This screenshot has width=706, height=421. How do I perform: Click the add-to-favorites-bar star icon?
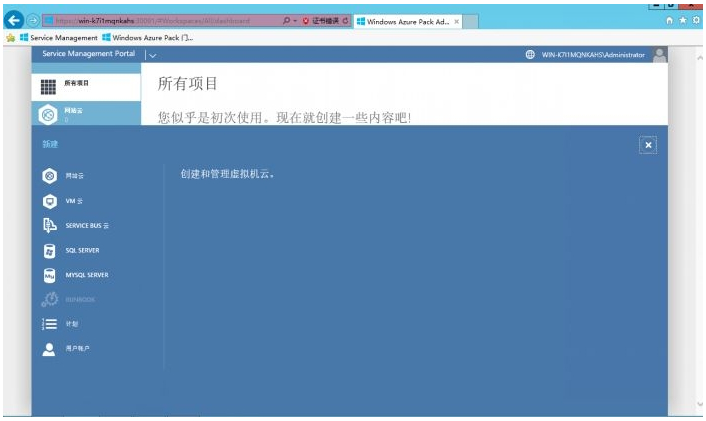[x=10, y=38]
